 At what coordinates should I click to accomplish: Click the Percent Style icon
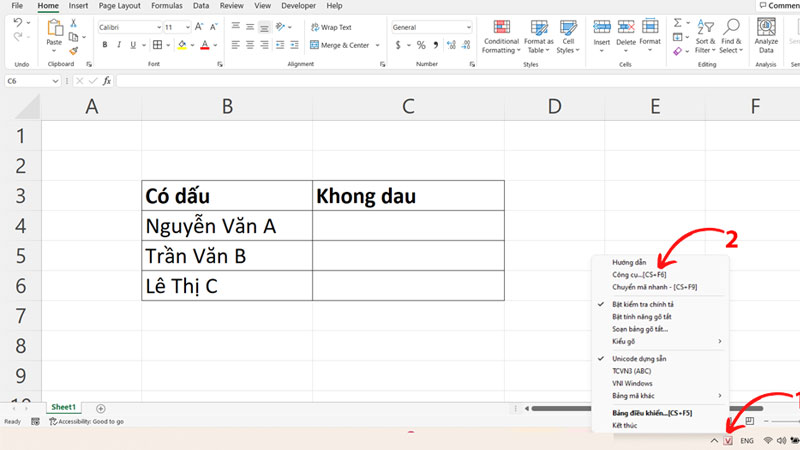421,45
